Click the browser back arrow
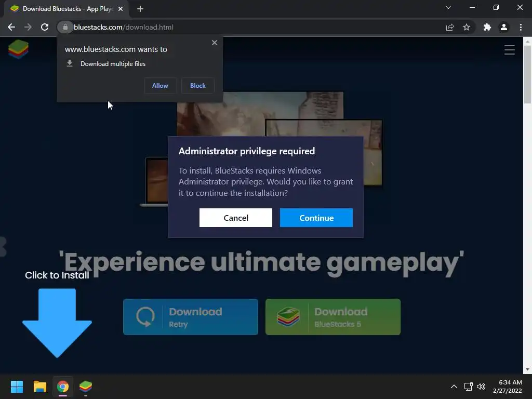The image size is (532, 399). point(11,27)
